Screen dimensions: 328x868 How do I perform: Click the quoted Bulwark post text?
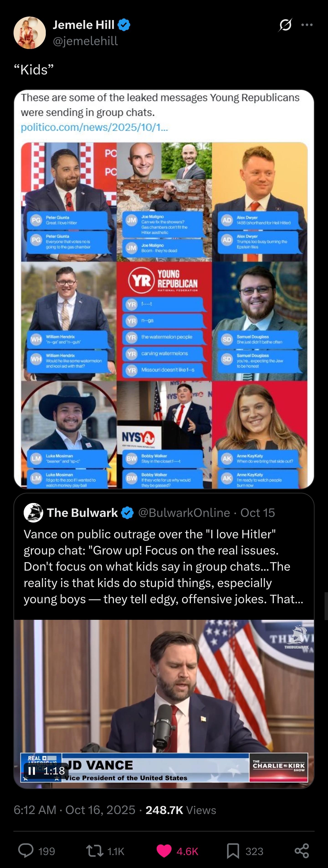164,567
